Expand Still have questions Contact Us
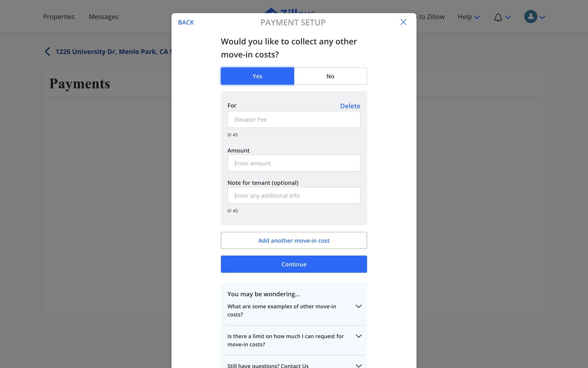This screenshot has width=588, height=368. coord(359,365)
